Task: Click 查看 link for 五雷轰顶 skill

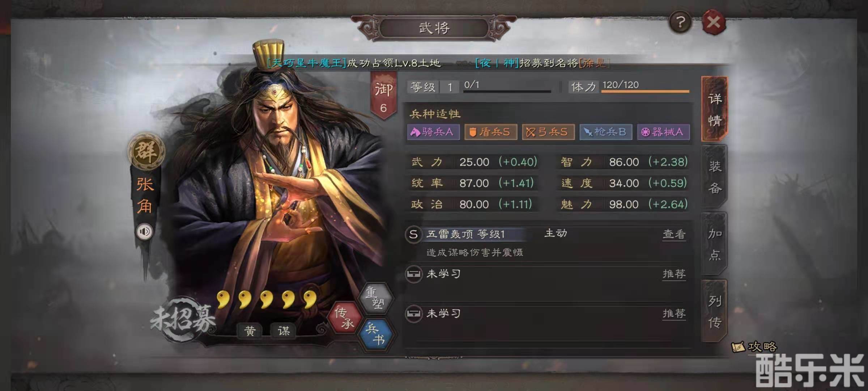Action: [674, 234]
